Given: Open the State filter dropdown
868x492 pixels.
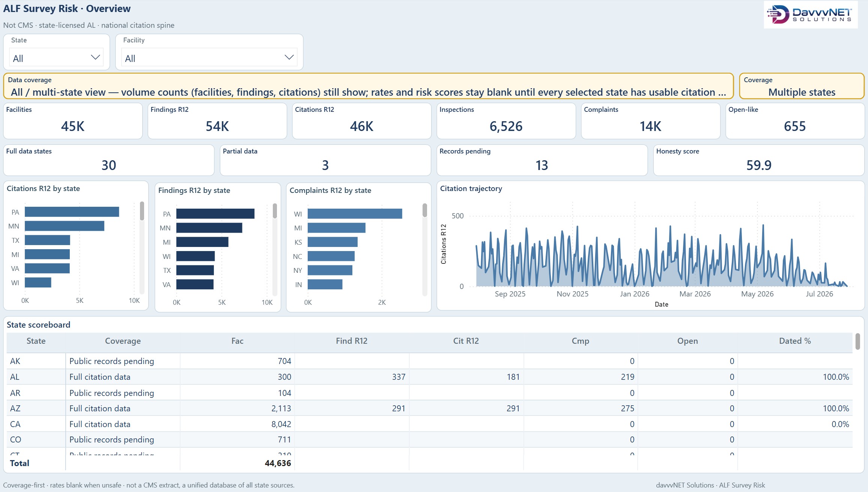Looking at the screenshot, I should pyautogui.click(x=56, y=58).
